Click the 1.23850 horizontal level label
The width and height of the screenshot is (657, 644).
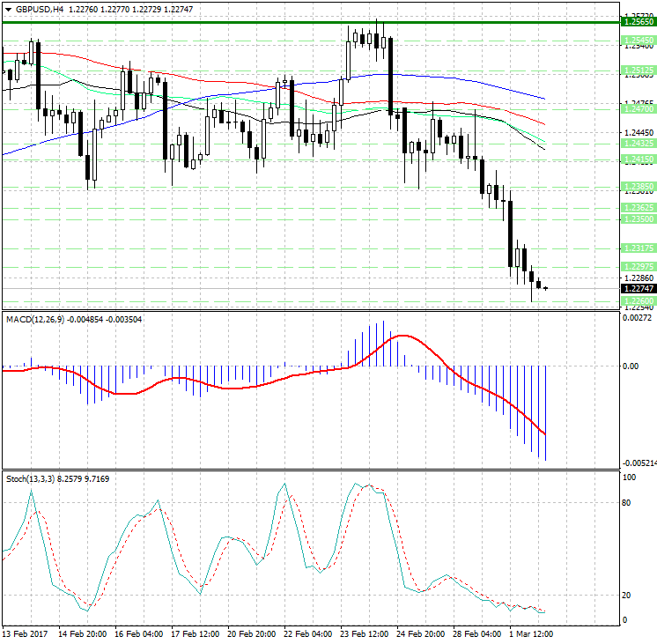click(x=638, y=187)
